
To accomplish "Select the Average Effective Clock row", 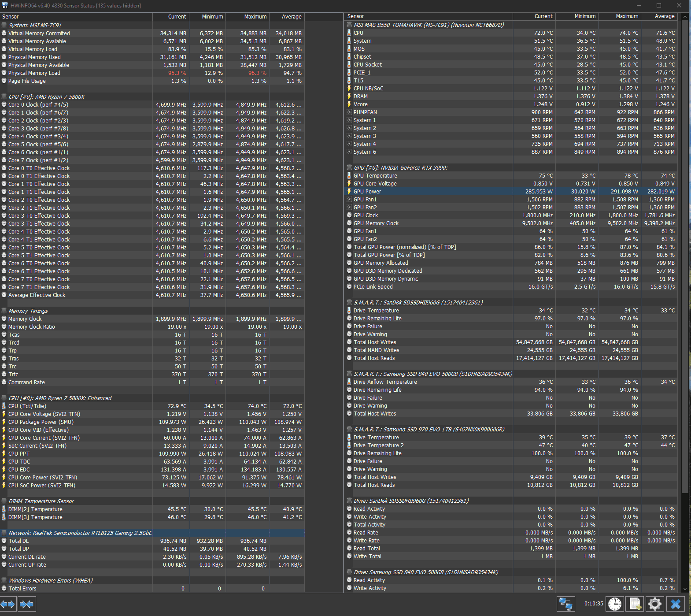I will (x=152, y=295).
